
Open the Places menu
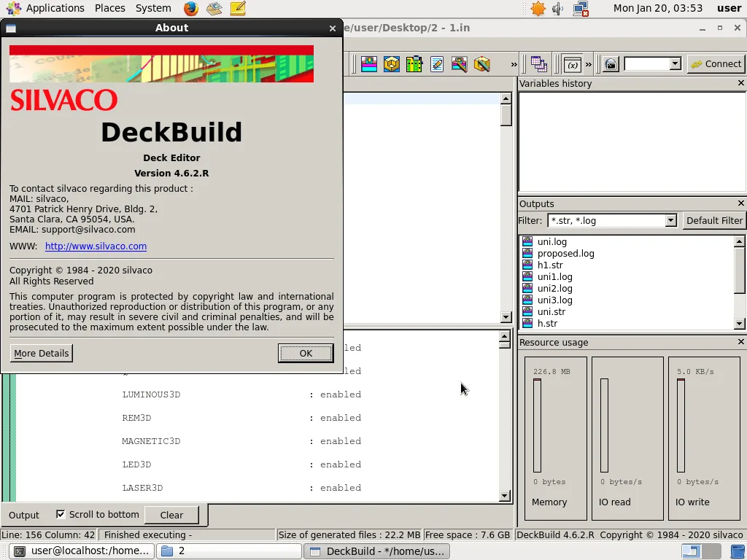(x=110, y=8)
